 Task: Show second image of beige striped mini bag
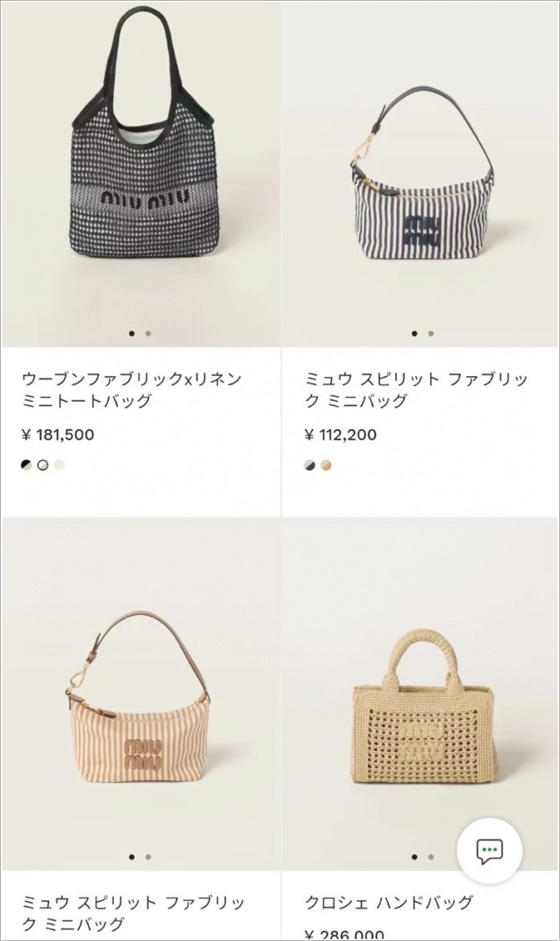148,857
